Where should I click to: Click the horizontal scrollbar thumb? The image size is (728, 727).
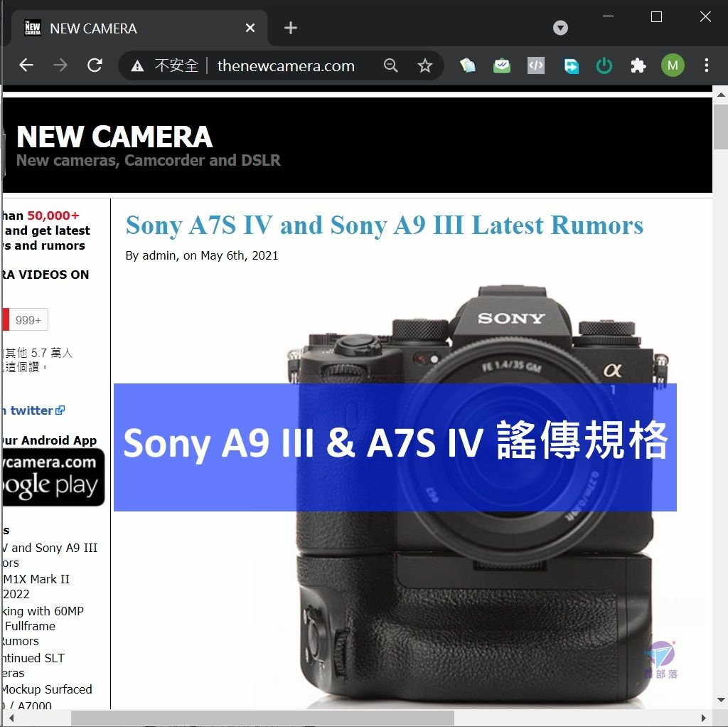262,718
